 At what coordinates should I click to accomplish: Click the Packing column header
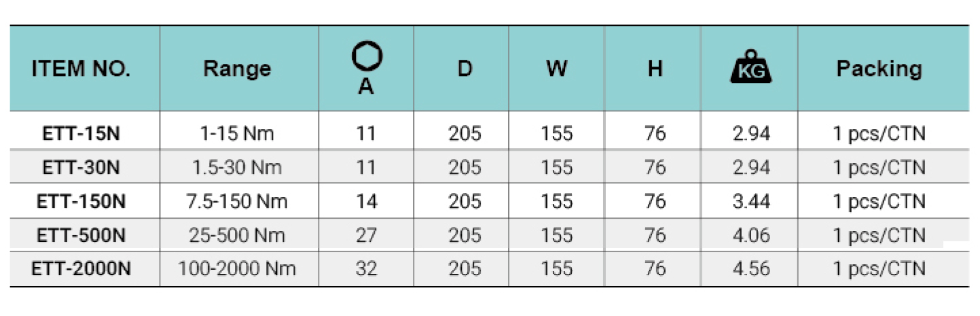879,69
